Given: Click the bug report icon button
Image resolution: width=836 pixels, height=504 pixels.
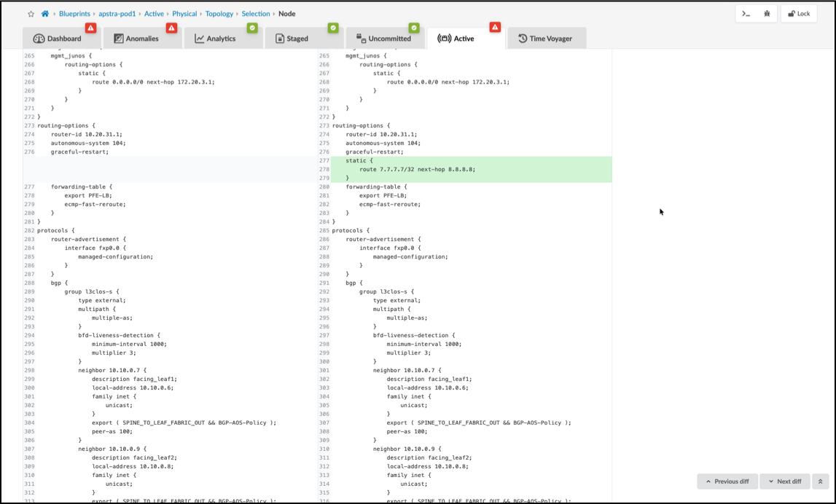Looking at the screenshot, I should (x=767, y=14).
